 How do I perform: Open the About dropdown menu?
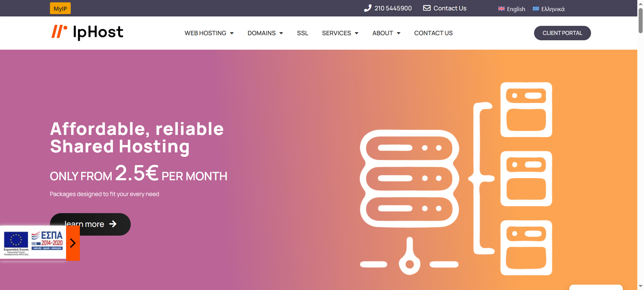pyautogui.click(x=386, y=33)
